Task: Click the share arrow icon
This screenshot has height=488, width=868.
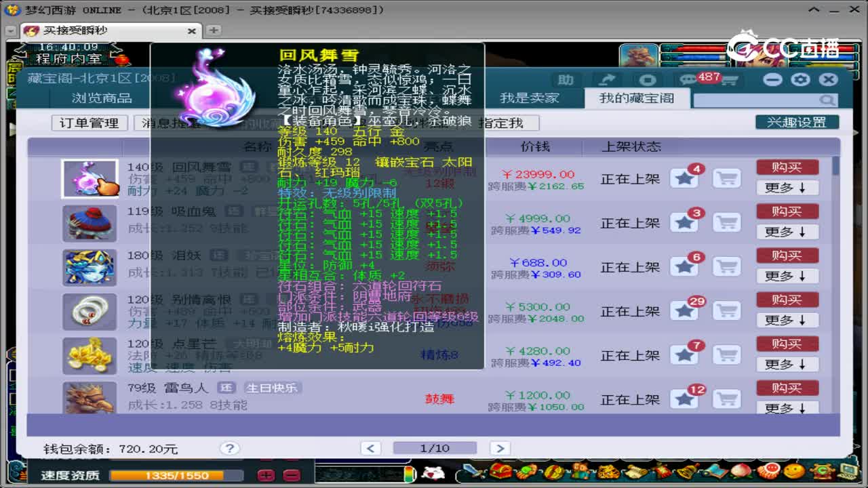Action: [x=607, y=80]
